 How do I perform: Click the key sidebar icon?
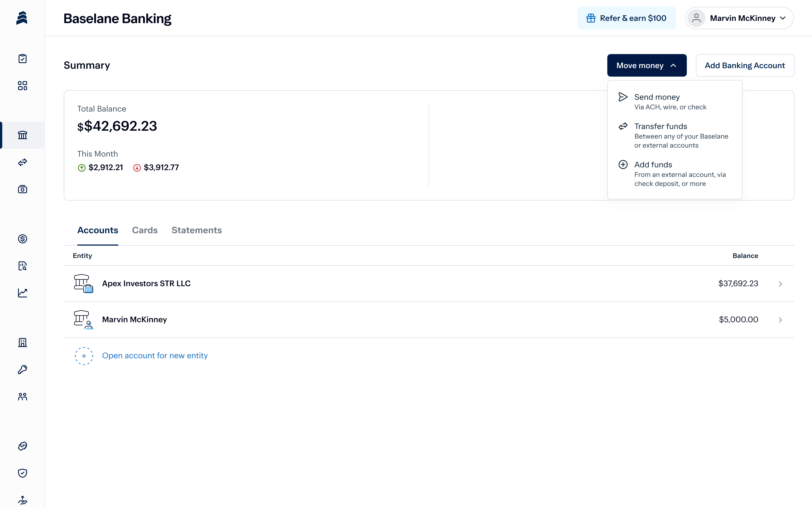[23, 370]
